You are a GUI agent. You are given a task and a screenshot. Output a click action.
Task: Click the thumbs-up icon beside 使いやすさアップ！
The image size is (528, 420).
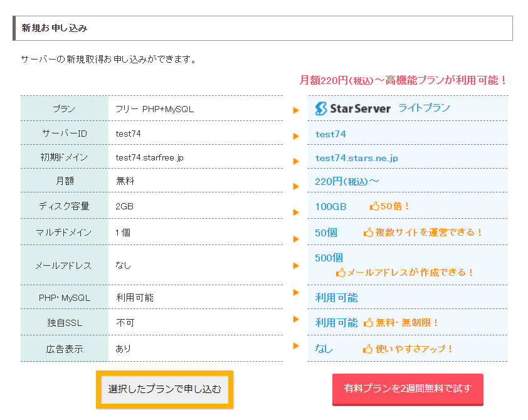tap(367, 349)
